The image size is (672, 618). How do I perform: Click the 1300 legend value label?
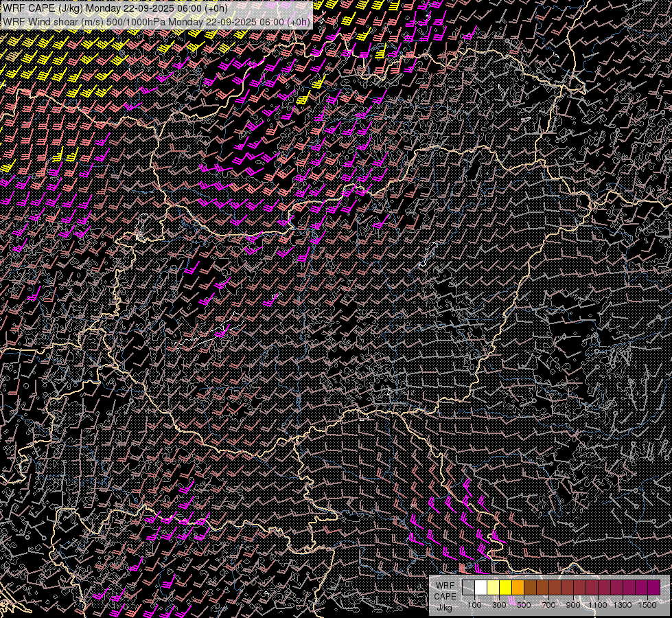click(x=623, y=605)
